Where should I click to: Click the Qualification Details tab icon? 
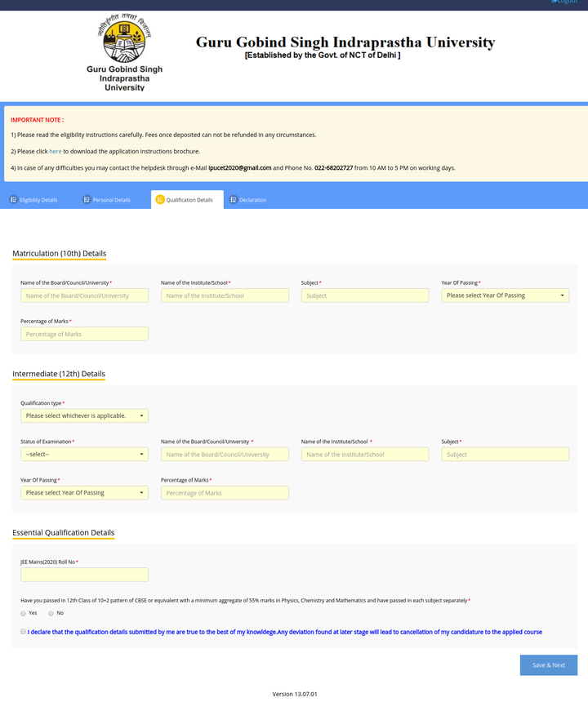(x=160, y=200)
